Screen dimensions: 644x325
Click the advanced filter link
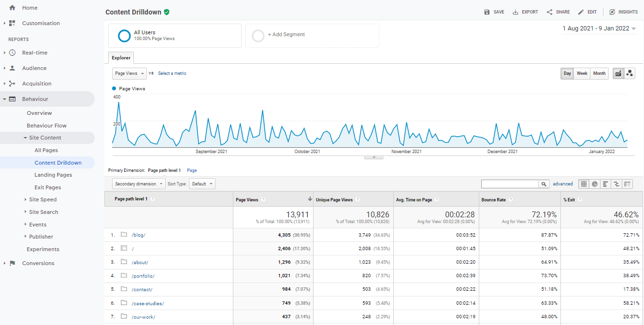tap(563, 184)
